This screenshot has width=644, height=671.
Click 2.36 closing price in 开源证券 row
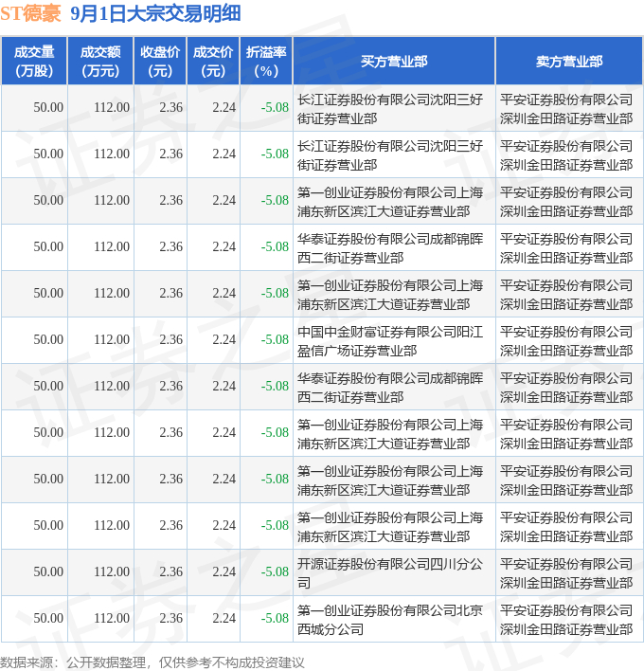[171, 571]
